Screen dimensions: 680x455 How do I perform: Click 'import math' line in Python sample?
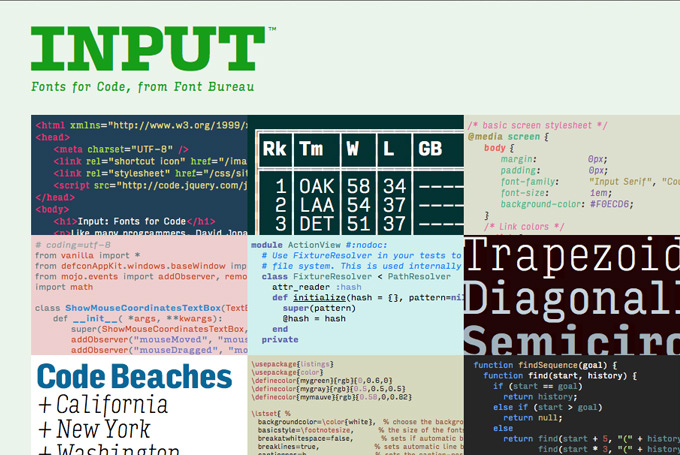(x=64, y=287)
